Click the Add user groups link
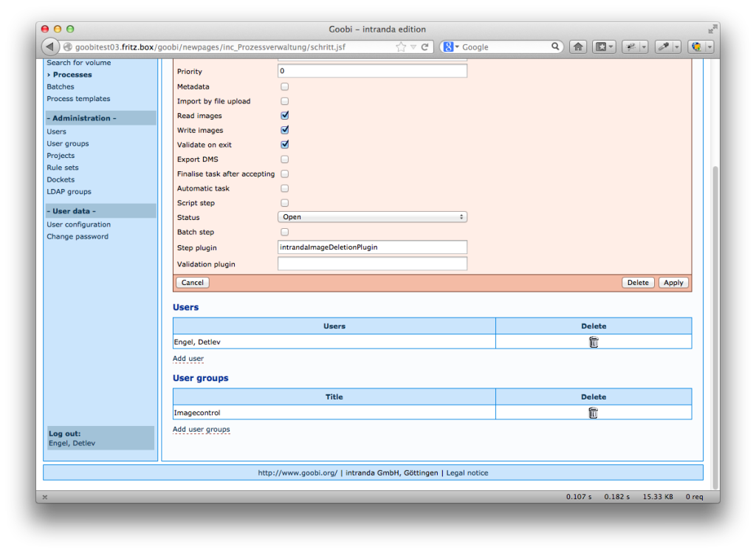Image resolution: width=756 pixels, height=553 pixels. [x=201, y=430]
